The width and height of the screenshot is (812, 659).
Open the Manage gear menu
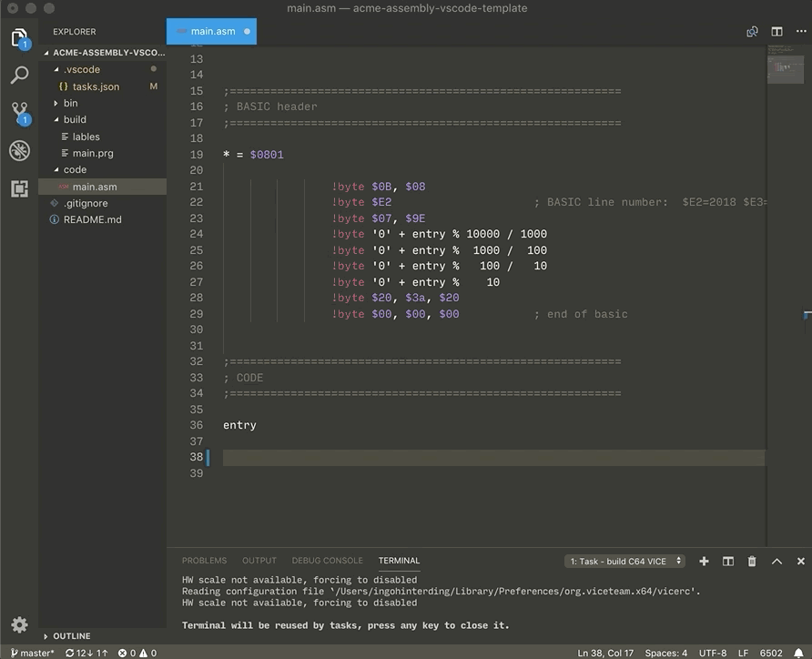click(20, 624)
